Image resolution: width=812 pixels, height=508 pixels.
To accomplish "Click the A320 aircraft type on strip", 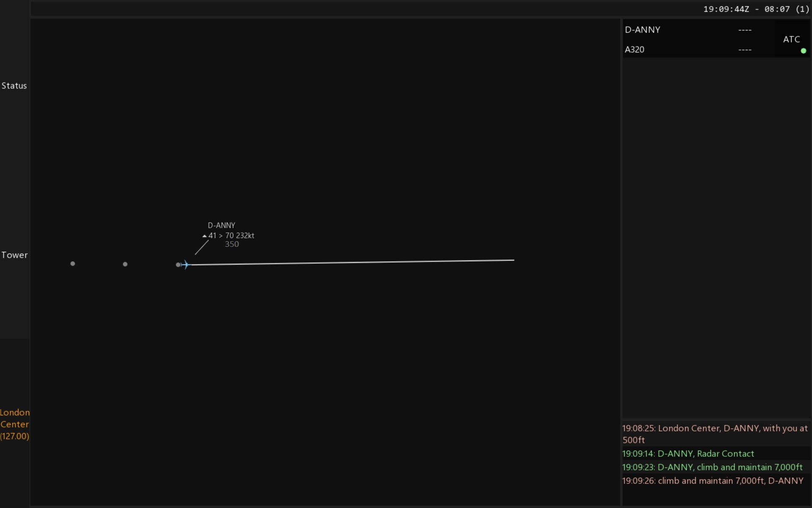I will (634, 50).
